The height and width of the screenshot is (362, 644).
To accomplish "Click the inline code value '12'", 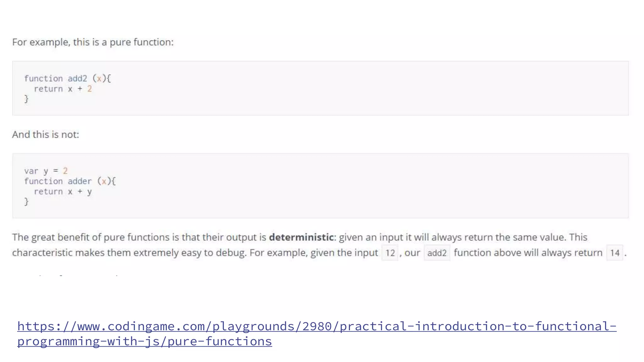I will click(x=390, y=253).
